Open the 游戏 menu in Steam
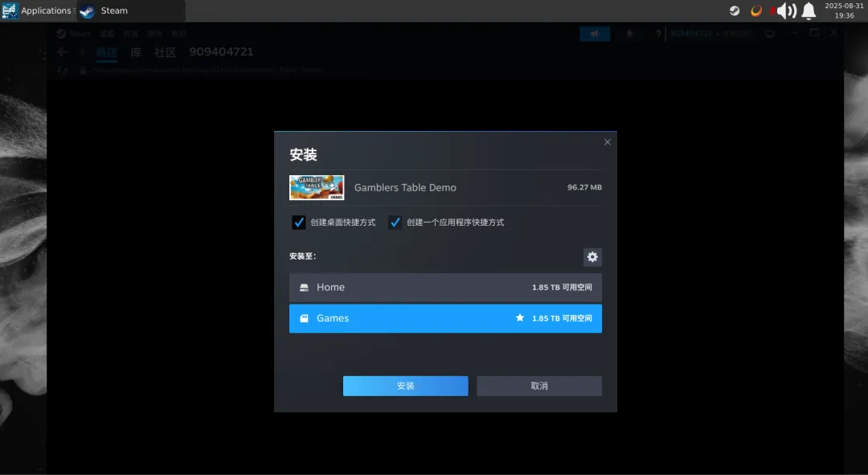This screenshot has width=868, height=475. click(154, 33)
